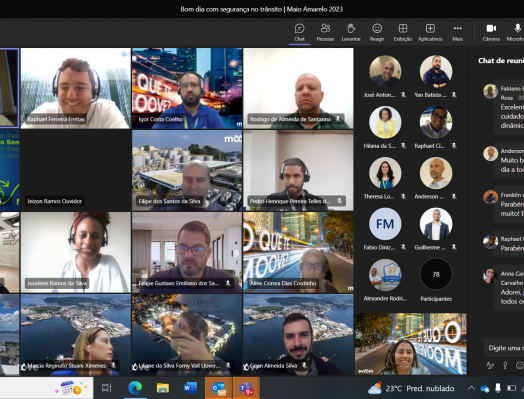Open Teams icon on taskbar

point(246,388)
